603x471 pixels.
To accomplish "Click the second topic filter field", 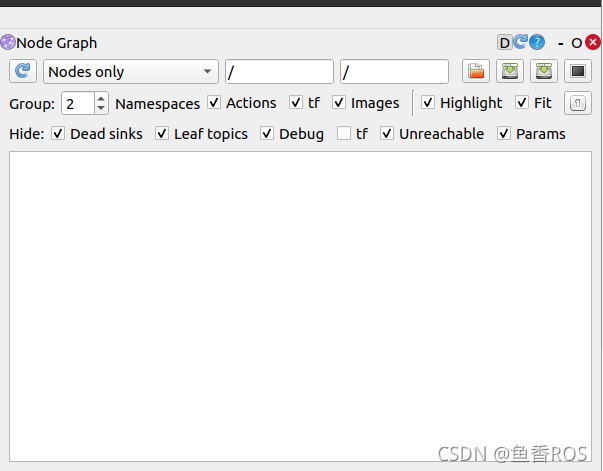I will [x=394, y=72].
